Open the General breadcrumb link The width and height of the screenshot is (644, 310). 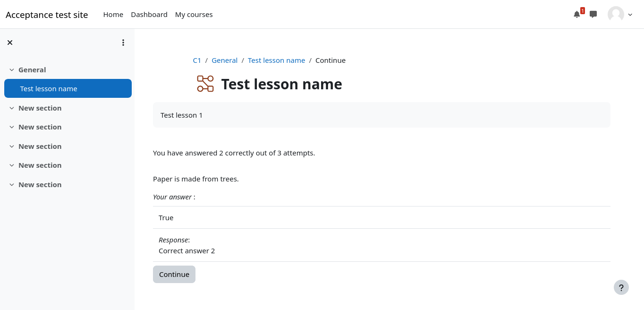[224, 60]
